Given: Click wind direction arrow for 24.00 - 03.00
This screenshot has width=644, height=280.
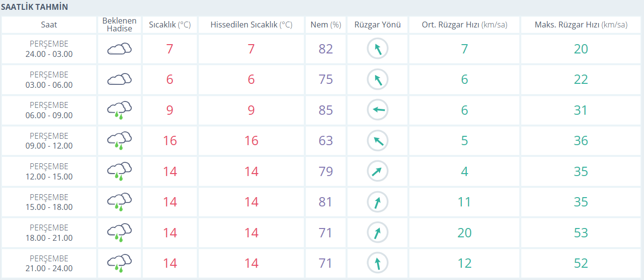Looking at the screenshot, I should click(x=377, y=49).
